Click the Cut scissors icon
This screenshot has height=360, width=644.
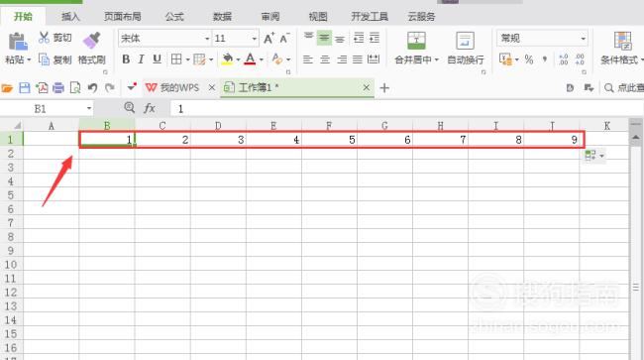click(44, 38)
